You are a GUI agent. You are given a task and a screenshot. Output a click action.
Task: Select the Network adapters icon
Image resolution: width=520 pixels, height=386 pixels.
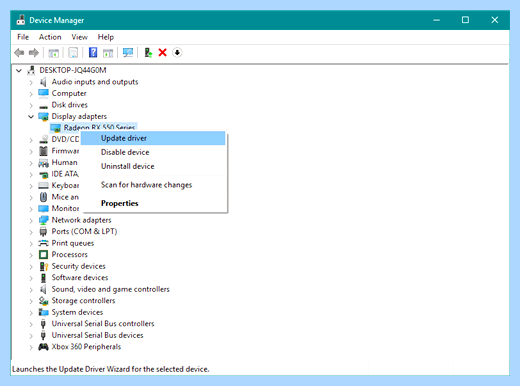[43, 220]
